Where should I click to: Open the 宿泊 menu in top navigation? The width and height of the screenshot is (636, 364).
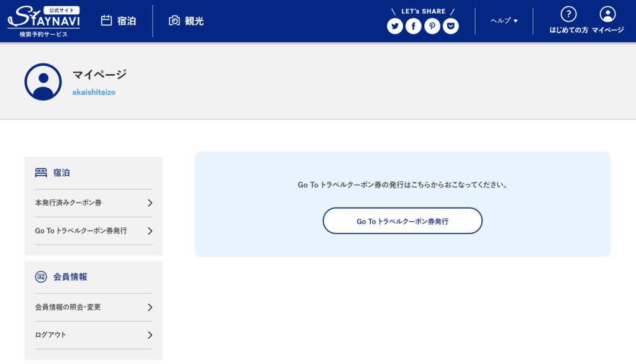[119, 21]
